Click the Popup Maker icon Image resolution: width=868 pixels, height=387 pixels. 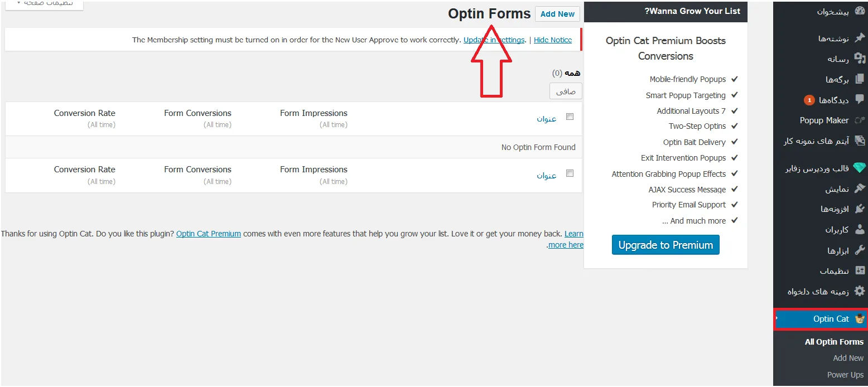(x=860, y=120)
